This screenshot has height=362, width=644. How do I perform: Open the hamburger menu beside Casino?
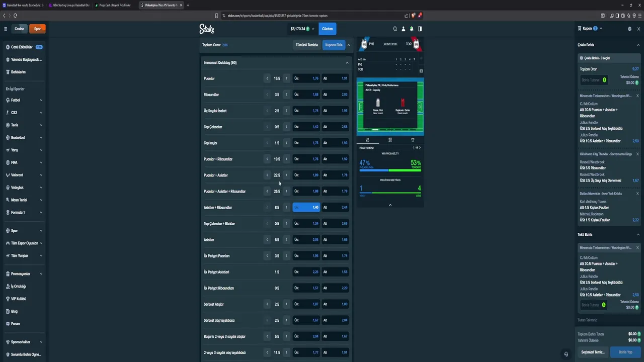click(x=6, y=29)
